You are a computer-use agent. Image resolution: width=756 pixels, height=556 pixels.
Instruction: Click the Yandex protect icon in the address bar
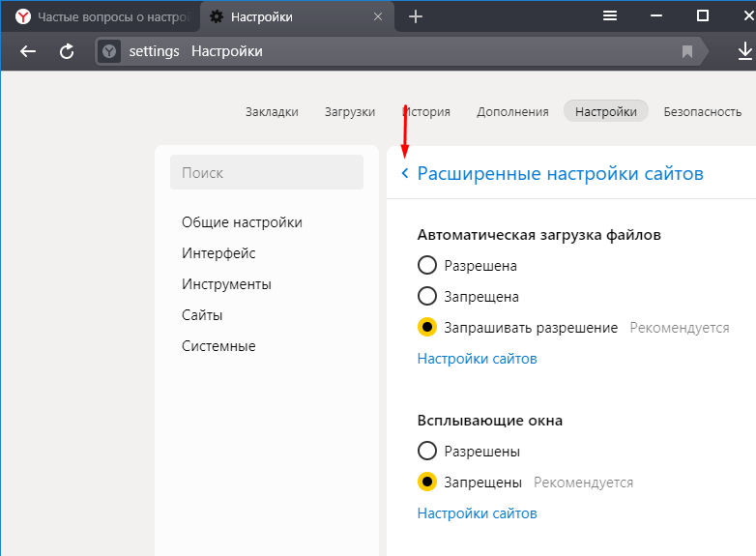(109, 51)
